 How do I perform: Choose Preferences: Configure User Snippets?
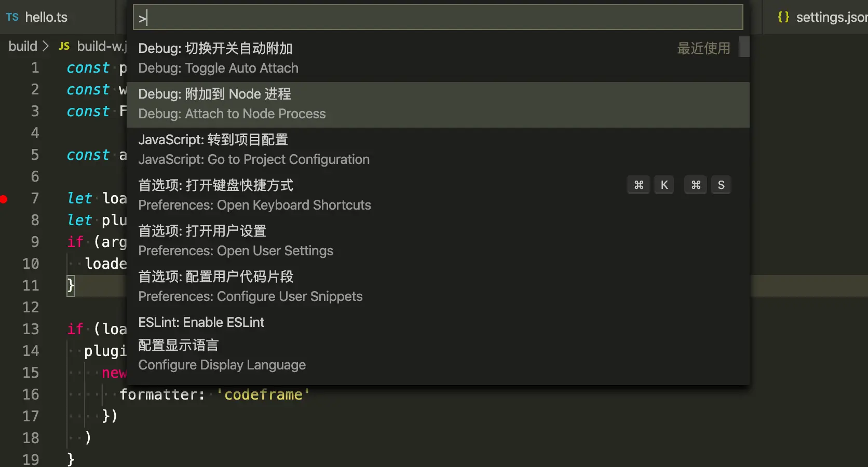[x=438, y=287]
